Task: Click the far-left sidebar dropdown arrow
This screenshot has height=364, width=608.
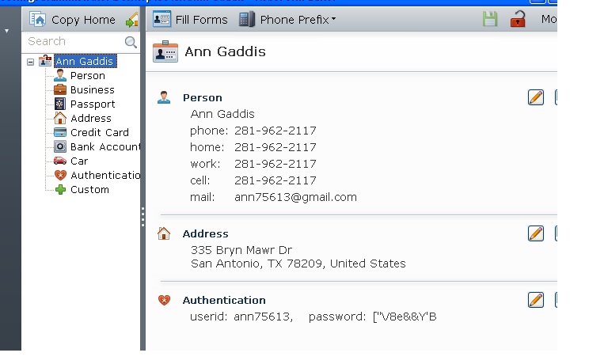Action: pyautogui.click(x=7, y=31)
